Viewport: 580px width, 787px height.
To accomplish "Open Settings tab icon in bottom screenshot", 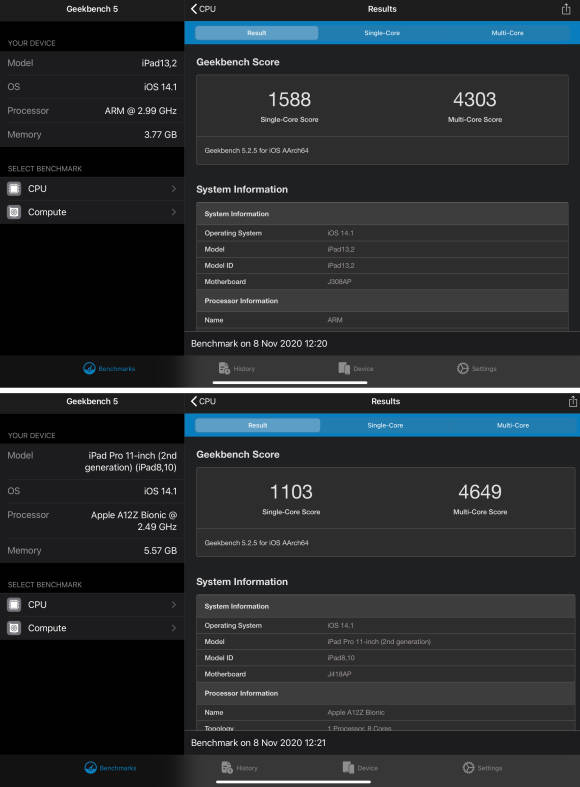I will pyautogui.click(x=468, y=768).
